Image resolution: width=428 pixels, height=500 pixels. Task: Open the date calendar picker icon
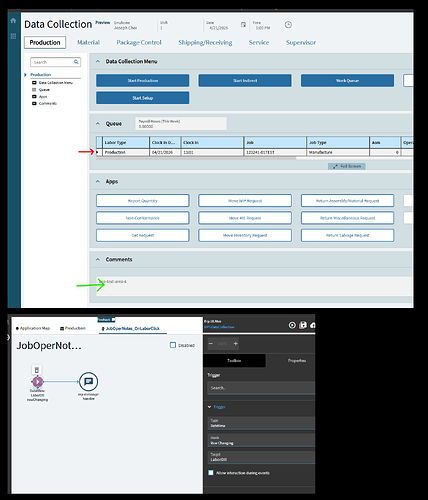pos(243,25)
